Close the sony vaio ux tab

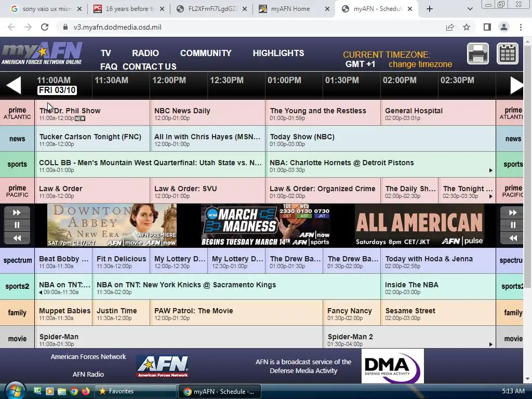(x=79, y=9)
